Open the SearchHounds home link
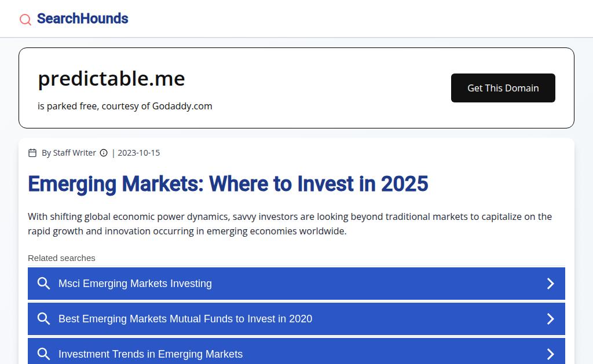Image resolution: width=593 pixels, height=364 pixels. click(82, 19)
